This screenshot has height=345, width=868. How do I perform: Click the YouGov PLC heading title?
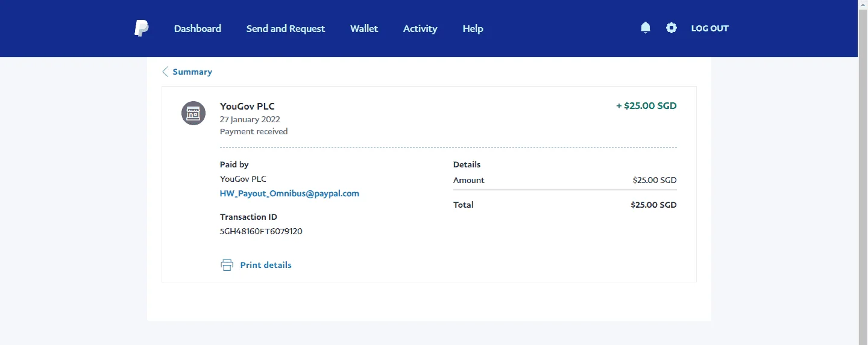click(x=247, y=107)
